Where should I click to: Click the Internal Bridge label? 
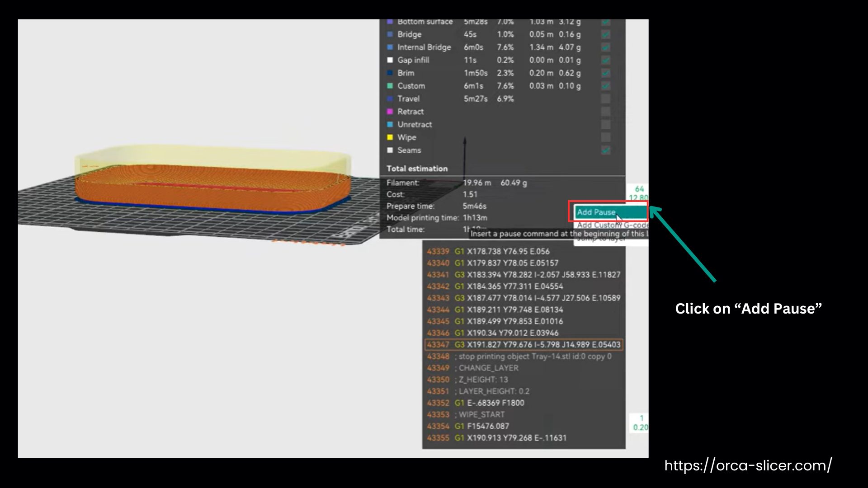click(x=424, y=47)
